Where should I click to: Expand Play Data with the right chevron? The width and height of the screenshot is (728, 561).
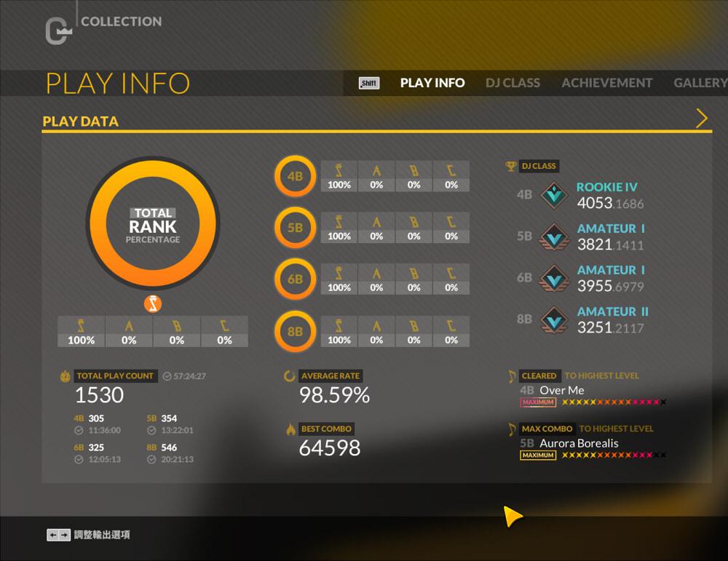(702, 119)
